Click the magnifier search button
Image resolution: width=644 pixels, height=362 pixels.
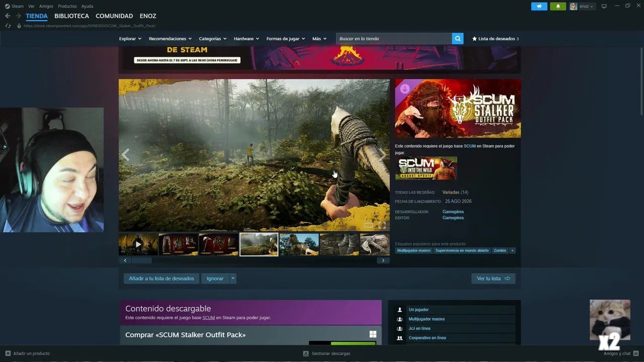[457, 39]
